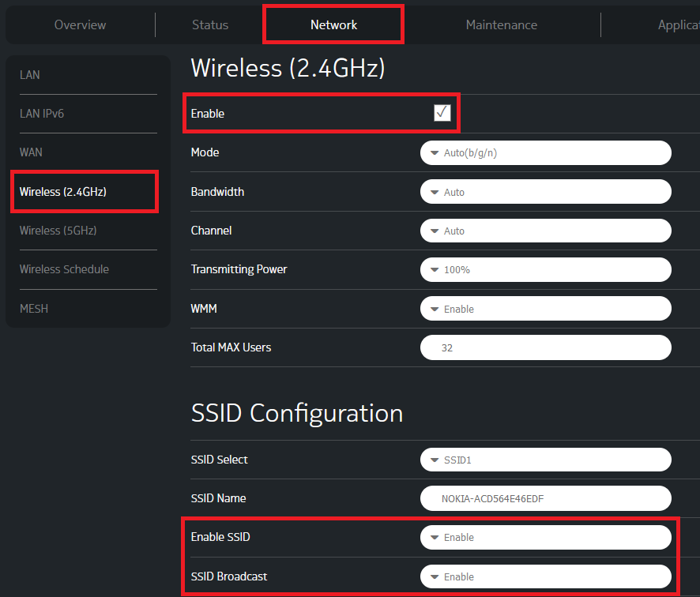Select Wireless (5GHz) in the sidebar
The height and width of the screenshot is (597, 700).
[x=58, y=231]
